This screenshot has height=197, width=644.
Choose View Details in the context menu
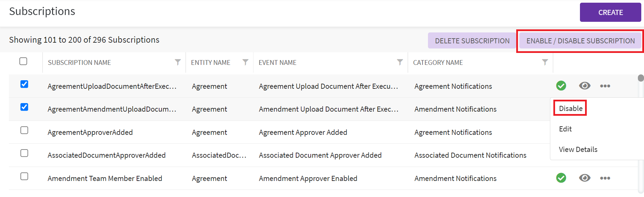pyautogui.click(x=578, y=150)
